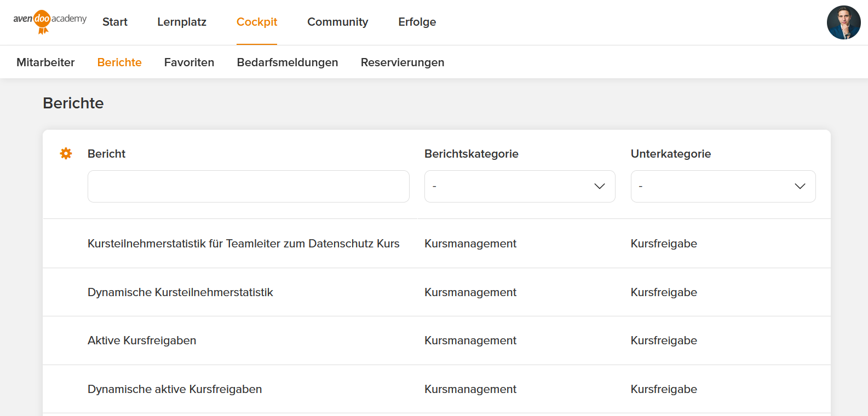Switch to the Community tab
The image size is (868, 416).
pos(337,22)
